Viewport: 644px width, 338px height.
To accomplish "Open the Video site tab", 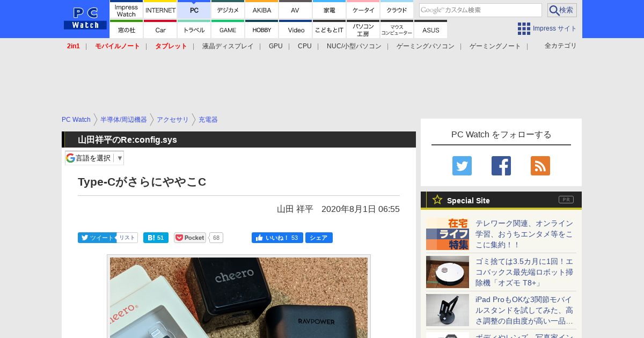I will [295, 29].
